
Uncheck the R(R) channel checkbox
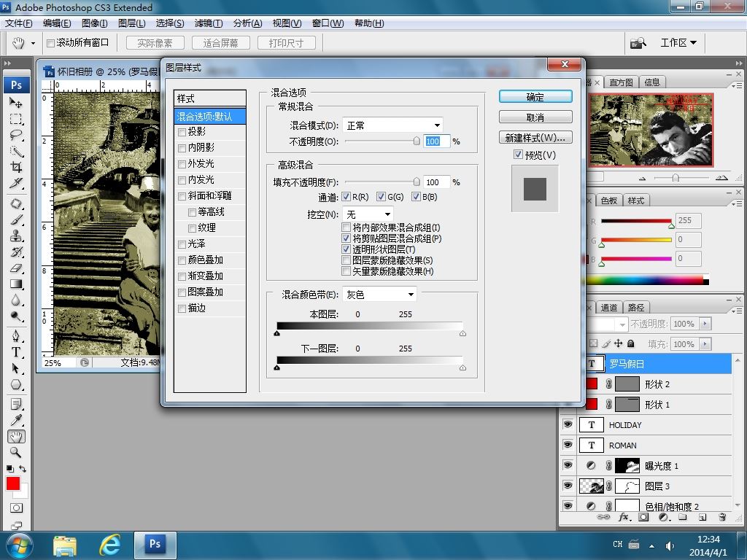pos(347,197)
